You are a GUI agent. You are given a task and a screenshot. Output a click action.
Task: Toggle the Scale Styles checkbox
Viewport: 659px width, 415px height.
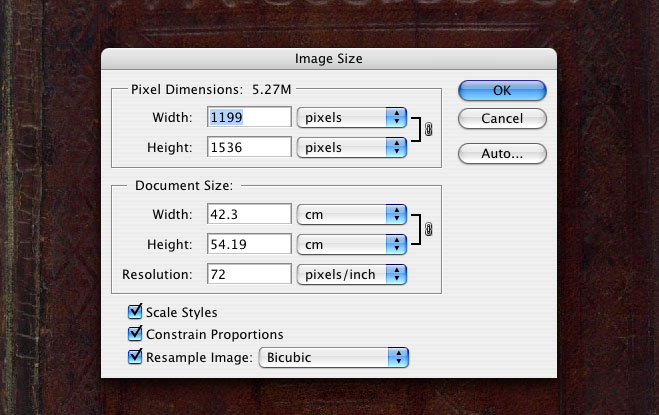pyautogui.click(x=135, y=312)
